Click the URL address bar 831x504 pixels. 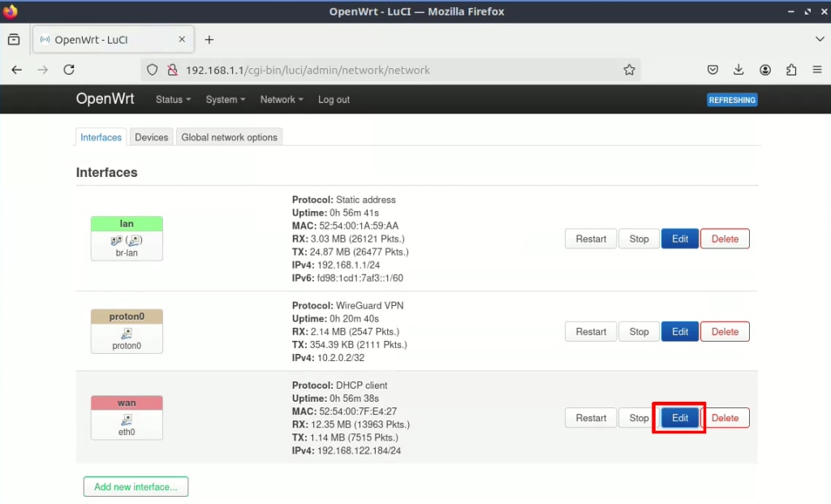tap(392, 70)
